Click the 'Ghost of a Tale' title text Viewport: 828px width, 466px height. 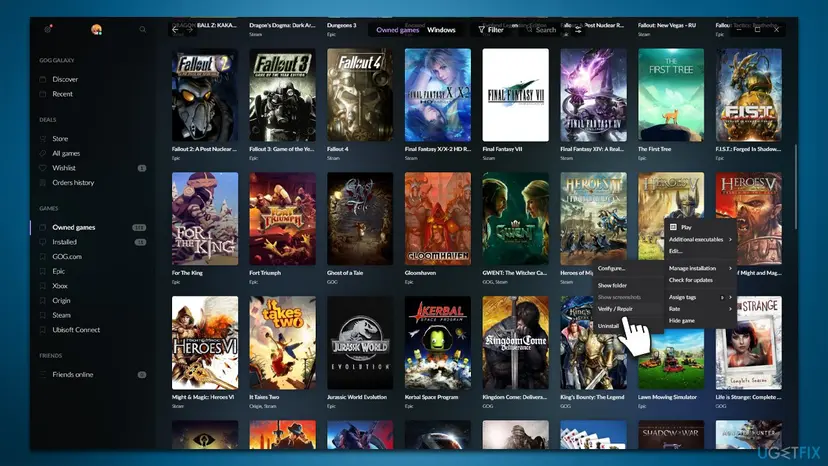[345, 273]
